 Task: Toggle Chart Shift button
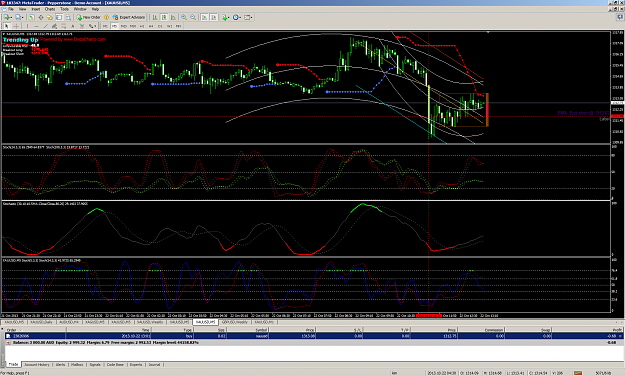pyautogui.click(x=214, y=17)
